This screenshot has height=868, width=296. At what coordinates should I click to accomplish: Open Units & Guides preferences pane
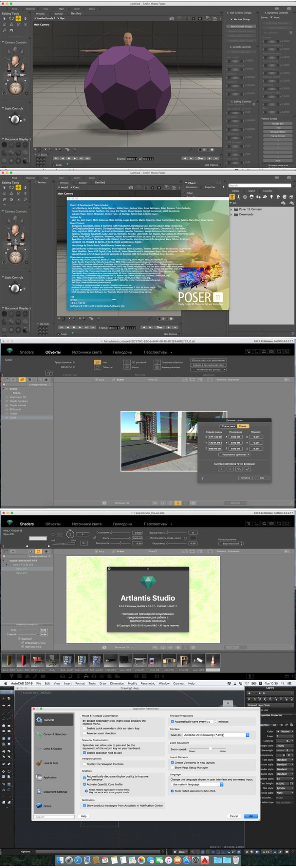(54, 748)
